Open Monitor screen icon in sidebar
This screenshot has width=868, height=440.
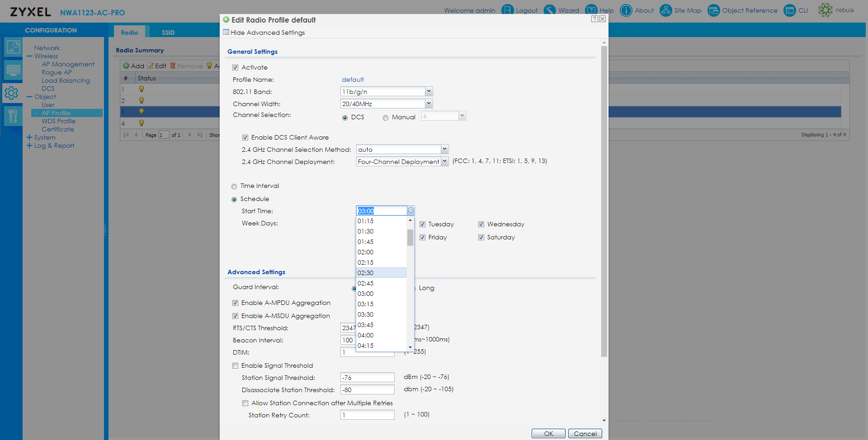click(x=13, y=70)
